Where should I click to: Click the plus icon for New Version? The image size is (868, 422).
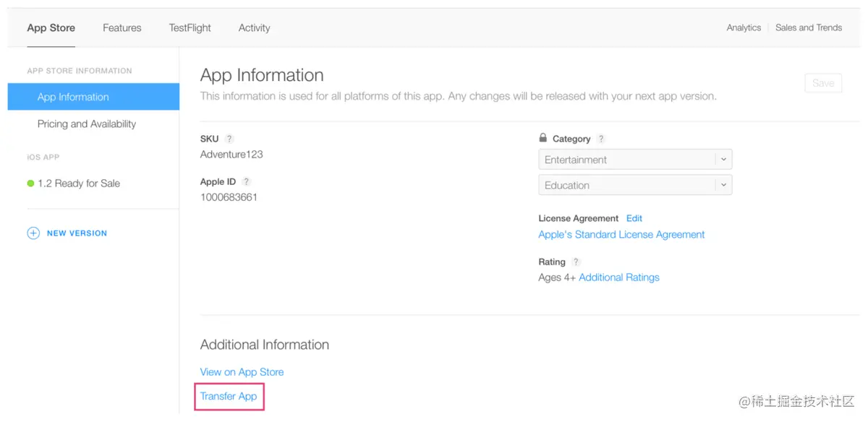tap(33, 233)
